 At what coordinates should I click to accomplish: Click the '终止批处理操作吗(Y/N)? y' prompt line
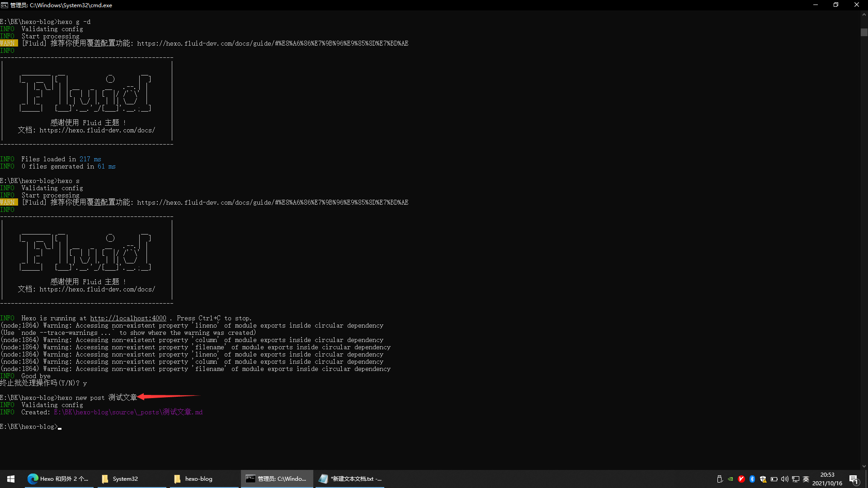[x=43, y=383]
